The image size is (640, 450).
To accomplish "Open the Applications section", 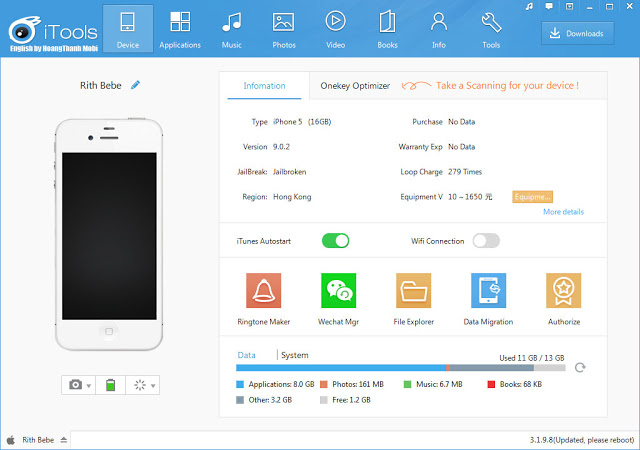I will click(x=180, y=29).
